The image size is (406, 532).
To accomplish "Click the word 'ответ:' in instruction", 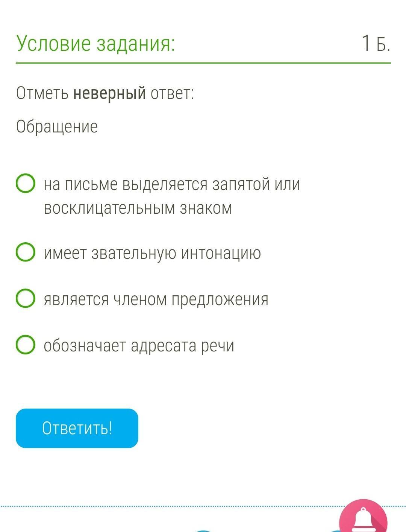I will click(x=172, y=93).
